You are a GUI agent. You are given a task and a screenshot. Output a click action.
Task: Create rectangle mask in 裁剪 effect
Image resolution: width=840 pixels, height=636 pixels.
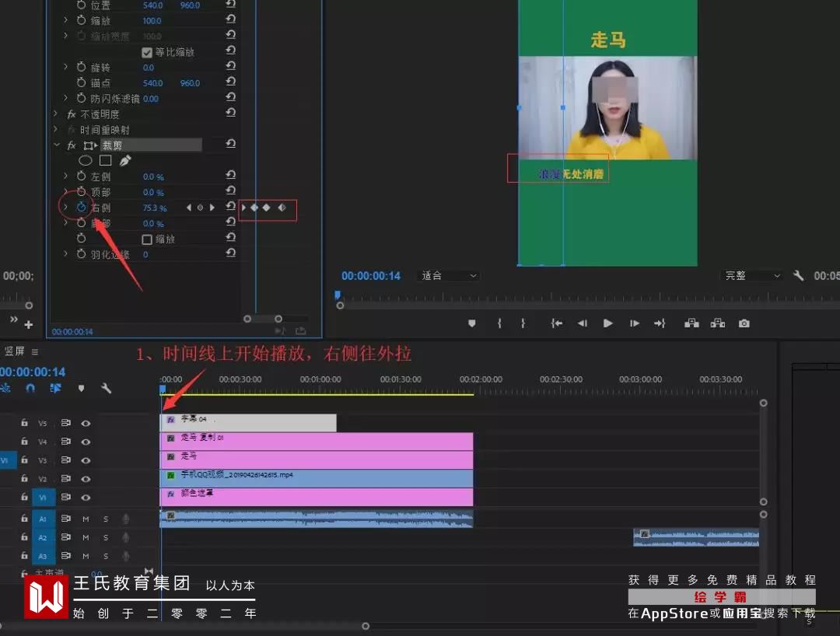106,160
